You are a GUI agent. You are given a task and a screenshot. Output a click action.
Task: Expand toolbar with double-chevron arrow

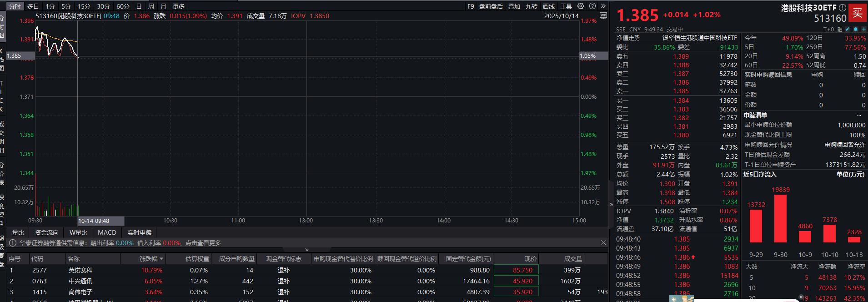coord(603,6)
